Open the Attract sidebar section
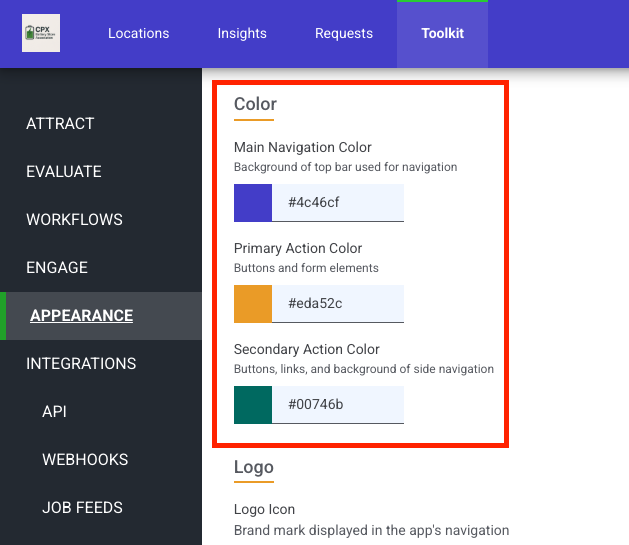 point(60,124)
